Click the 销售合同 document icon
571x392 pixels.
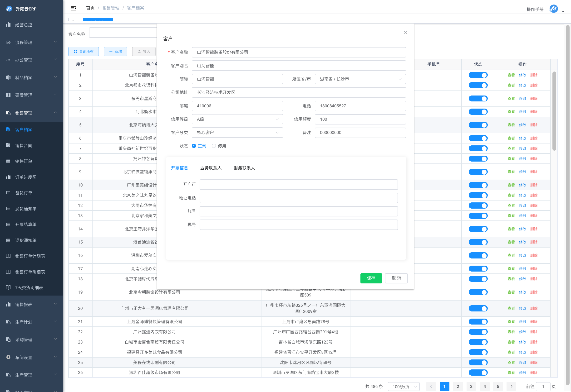[8, 145]
